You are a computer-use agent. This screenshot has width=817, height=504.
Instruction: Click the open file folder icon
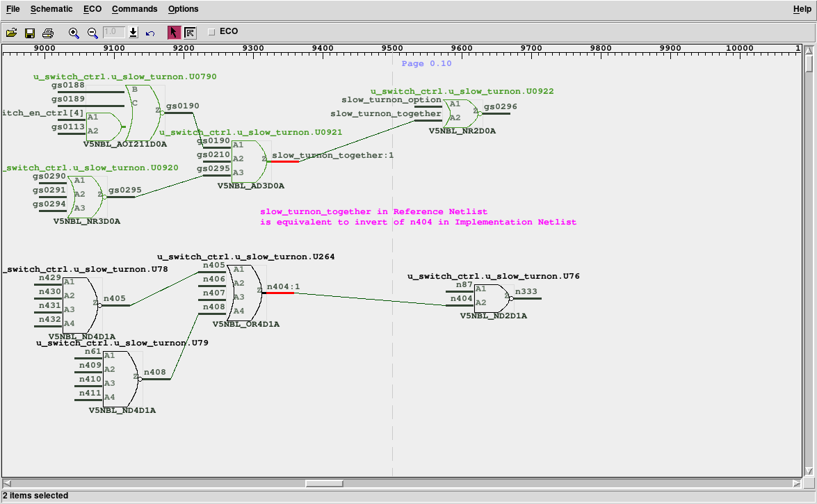pyautogui.click(x=11, y=33)
